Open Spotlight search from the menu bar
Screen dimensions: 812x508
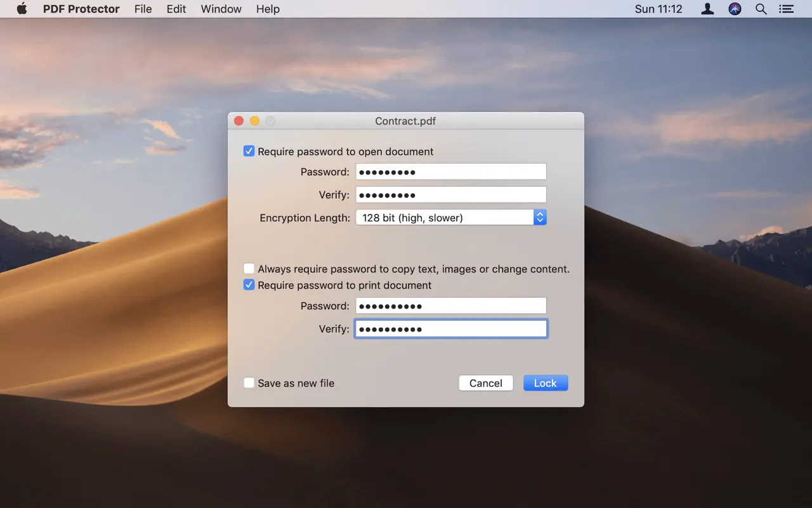(x=761, y=9)
